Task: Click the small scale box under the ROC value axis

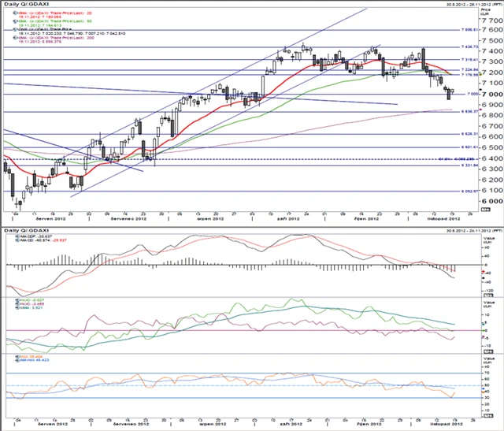Action: pos(488,351)
